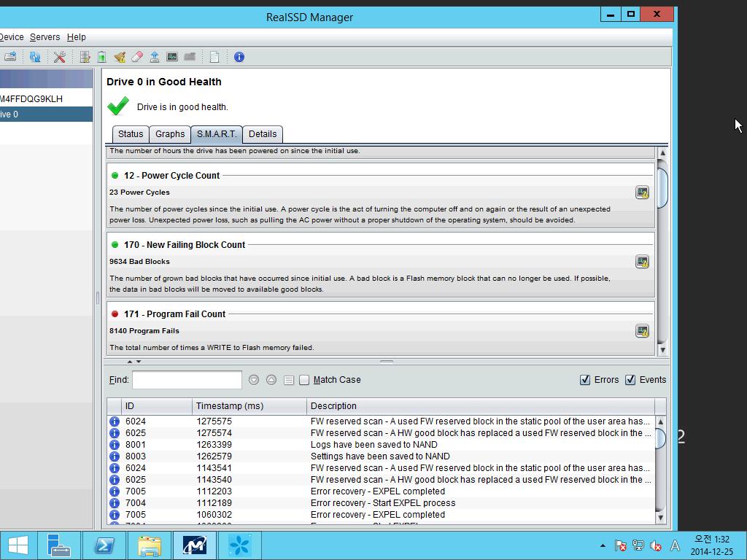
Task: Click the green checkmark health icon
Action: click(117, 106)
